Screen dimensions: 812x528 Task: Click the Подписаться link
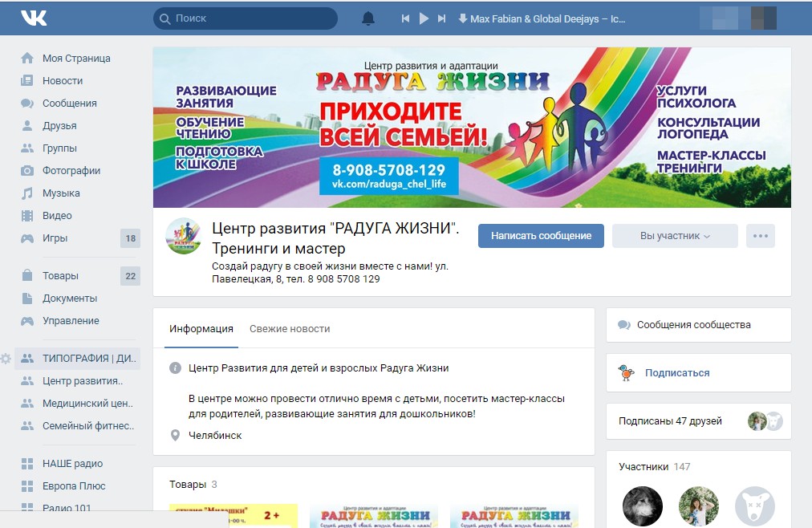pos(677,372)
